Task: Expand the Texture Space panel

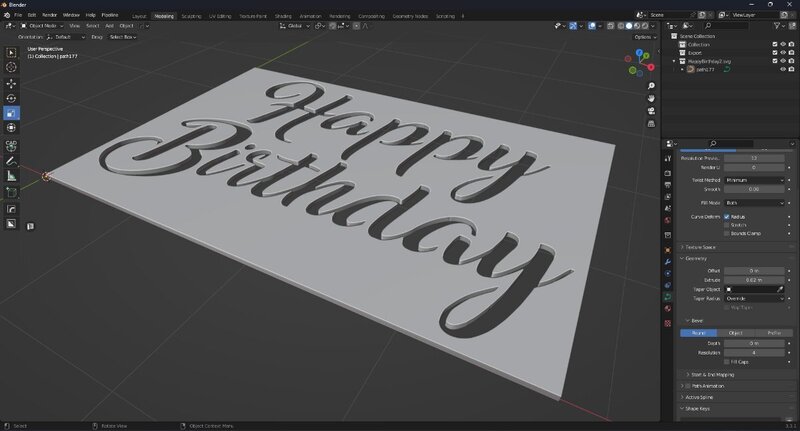Action: [700, 247]
